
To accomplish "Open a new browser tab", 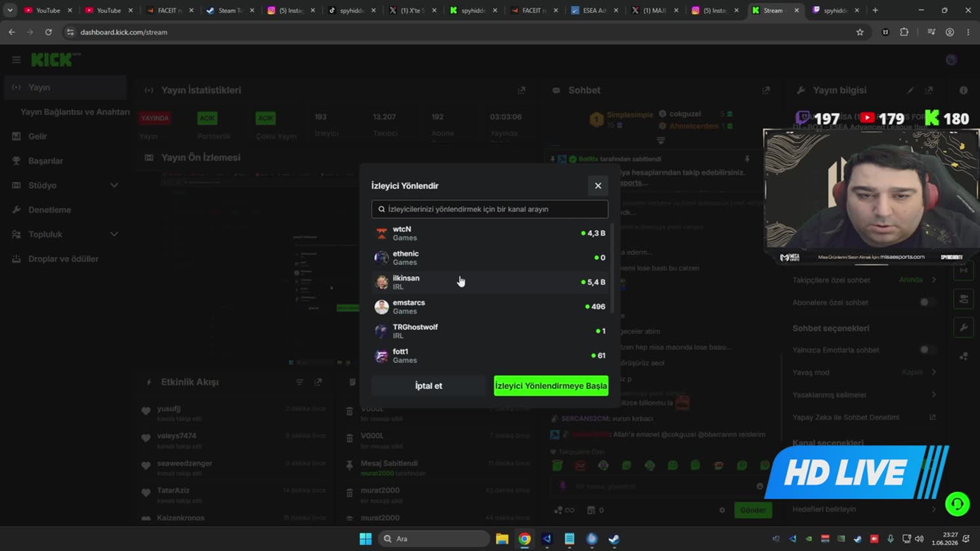I will [x=875, y=10].
